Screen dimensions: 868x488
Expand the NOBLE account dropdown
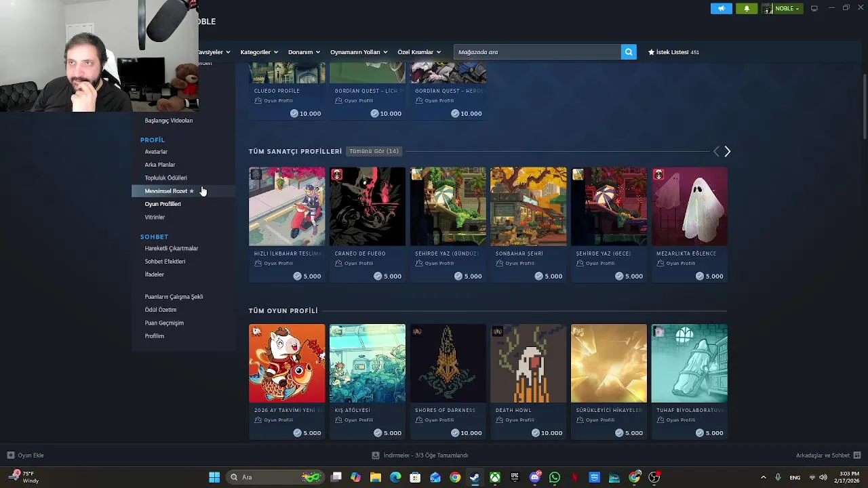(782, 8)
